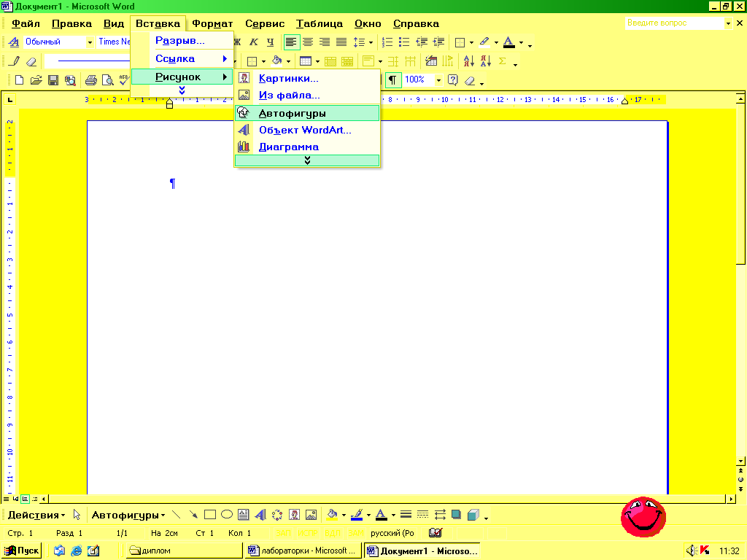Image resolution: width=747 pixels, height=560 pixels.
Task: Toggle italic formatting (К)
Action: point(254,42)
